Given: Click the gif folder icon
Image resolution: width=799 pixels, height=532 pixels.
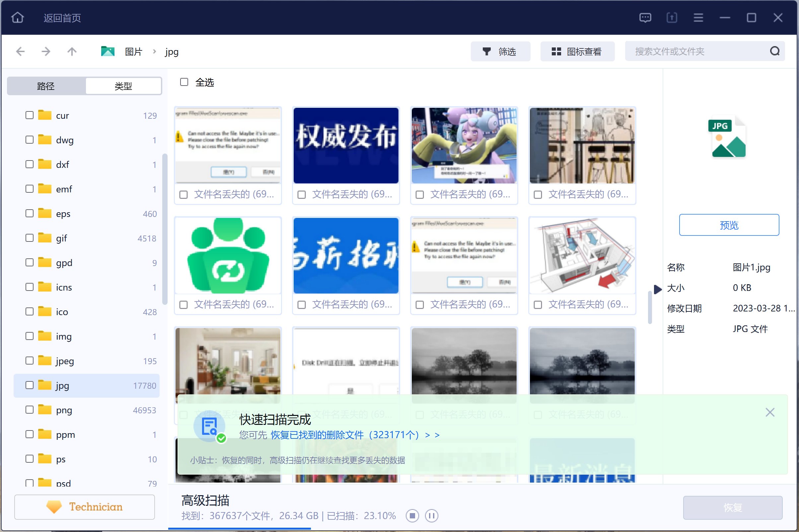Looking at the screenshot, I should tap(44, 237).
